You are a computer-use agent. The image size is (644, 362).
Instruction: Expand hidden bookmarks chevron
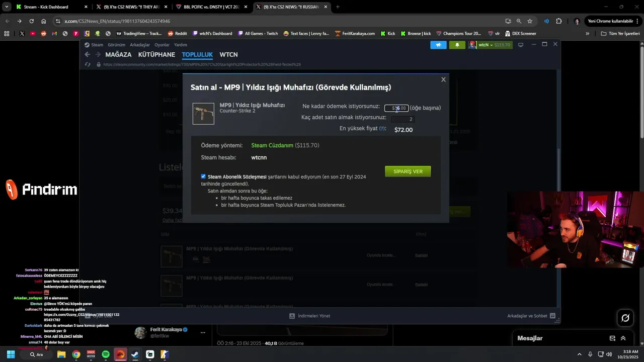tap(587, 33)
